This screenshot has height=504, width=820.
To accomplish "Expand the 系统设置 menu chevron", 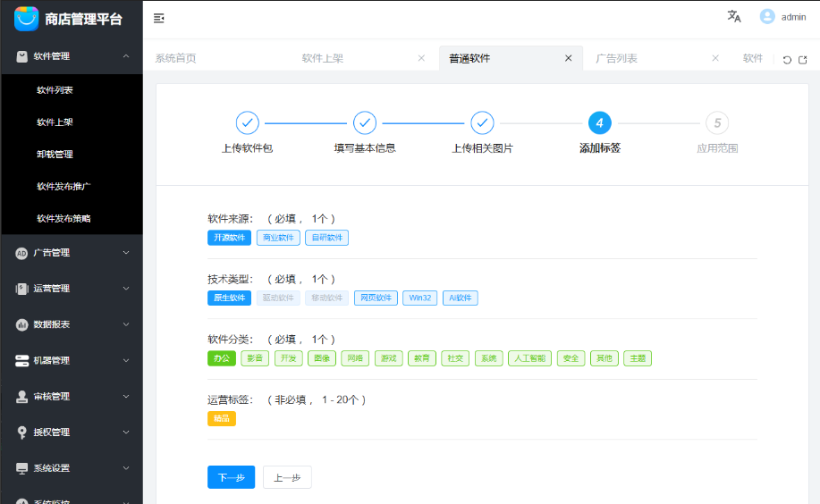I will coord(126,468).
